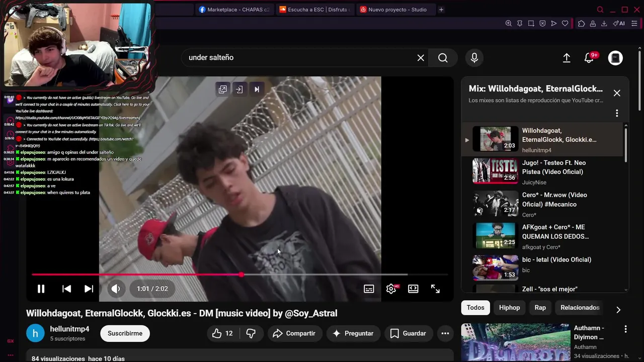Image resolution: width=644 pixels, height=362 pixels.
Task: Click the browser tab search magnifier
Action: click(600, 10)
